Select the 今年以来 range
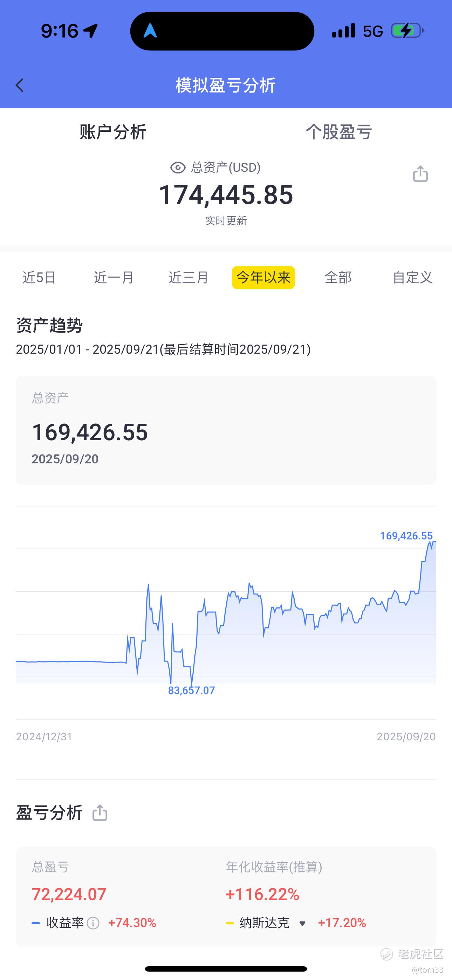Viewport: 452px width, 980px height. point(263,277)
